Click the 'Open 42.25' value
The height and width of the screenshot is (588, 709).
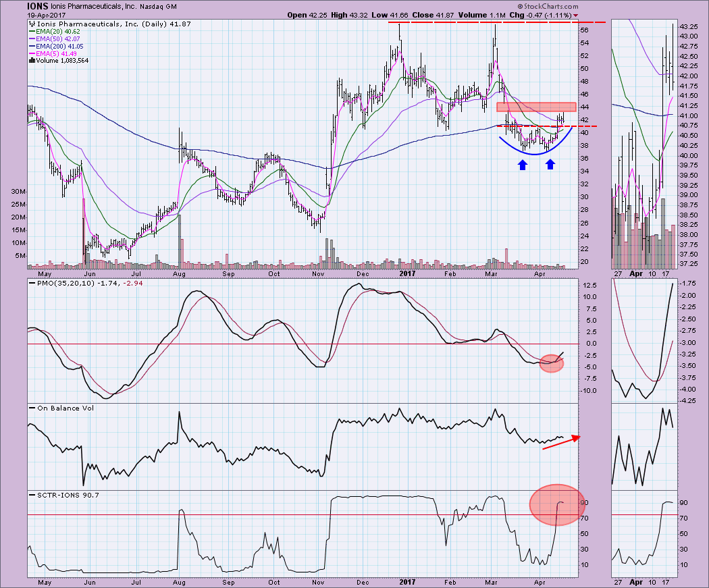(x=307, y=15)
